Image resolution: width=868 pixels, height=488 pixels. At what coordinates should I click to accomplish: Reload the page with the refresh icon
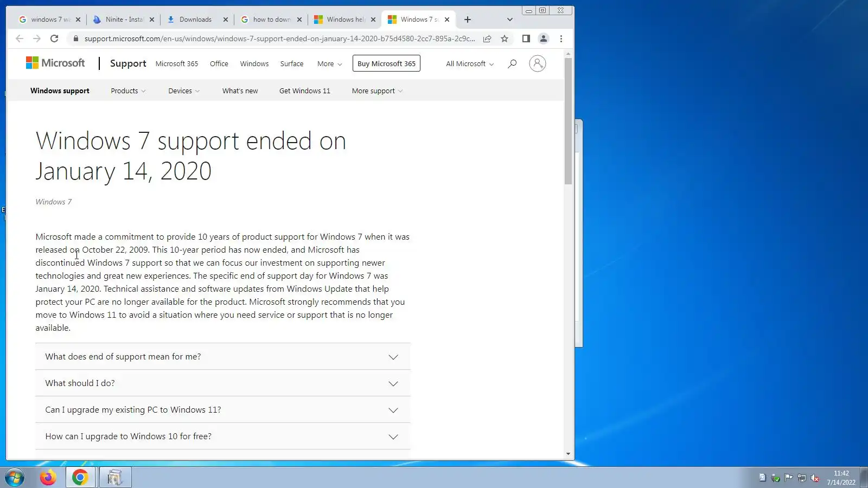[54, 38]
